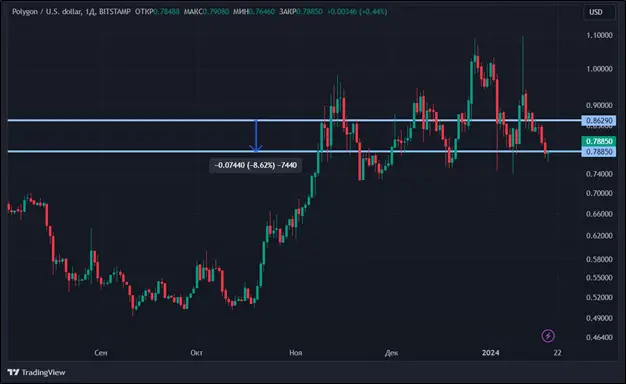Click the Дек month label on time axis

coord(391,353)
